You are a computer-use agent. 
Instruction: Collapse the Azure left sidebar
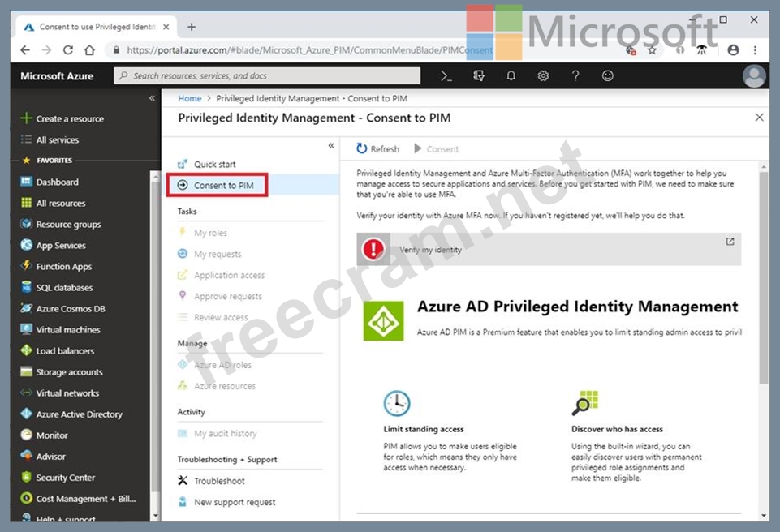(x=152, y=98)
